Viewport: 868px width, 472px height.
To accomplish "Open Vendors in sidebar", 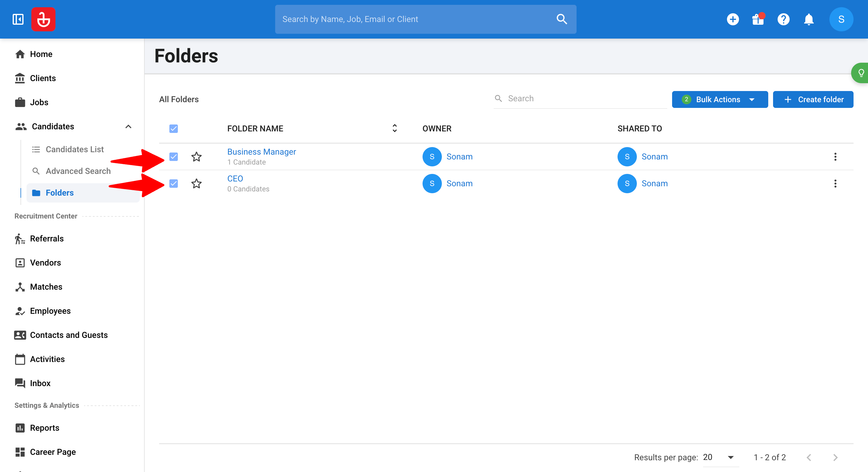I will pyautogui.click(x=46, y=263).
